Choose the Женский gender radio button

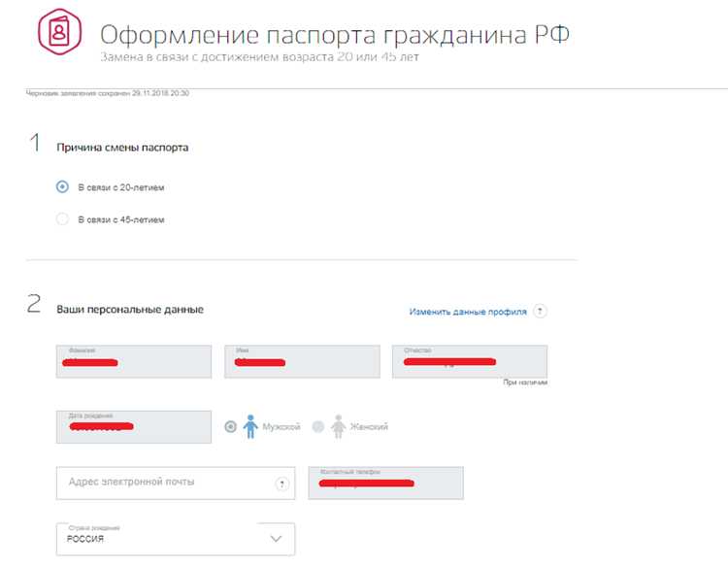point(318,426)
